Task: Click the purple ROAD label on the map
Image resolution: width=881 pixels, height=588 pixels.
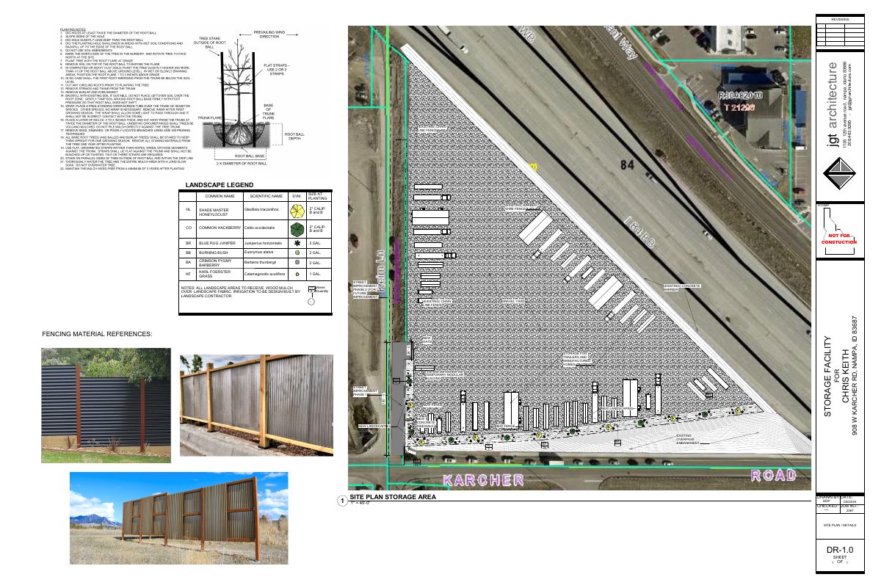Action: pyautogui.click(x=774, y=475)
